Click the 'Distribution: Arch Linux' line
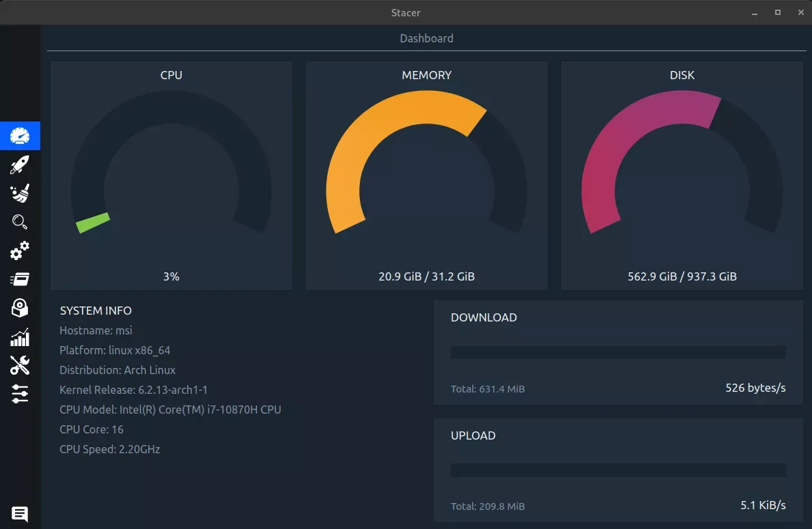Viewport: 812px width, 529px height. (117, 370)
